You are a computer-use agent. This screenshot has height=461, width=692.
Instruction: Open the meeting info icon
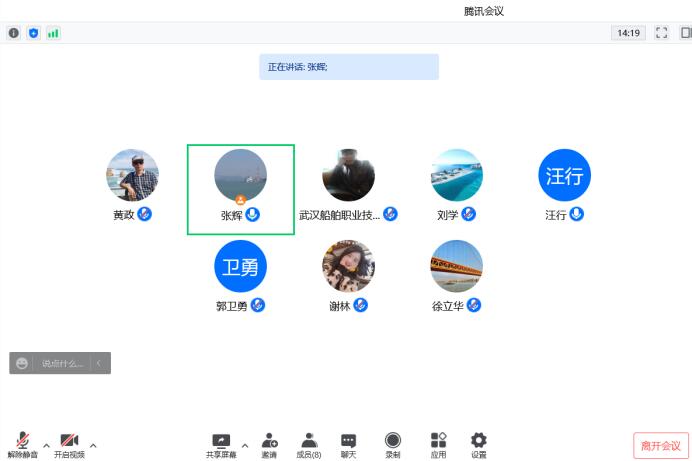coord(14,33)
